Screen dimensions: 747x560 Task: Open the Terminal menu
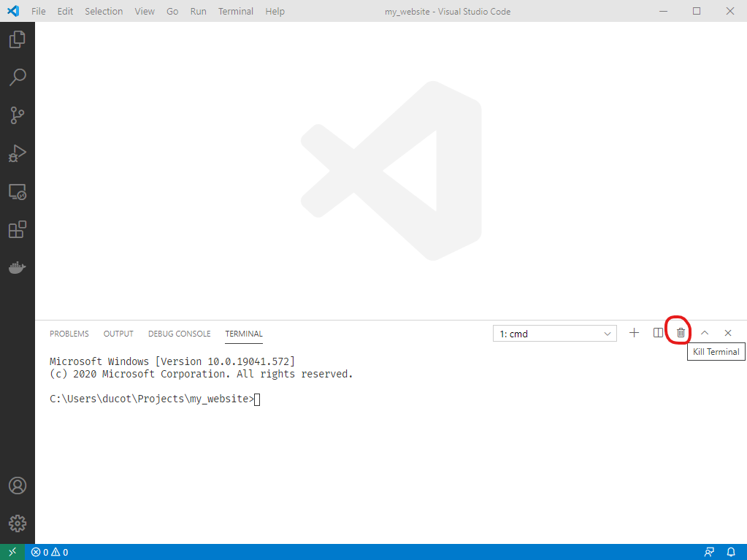235,11
